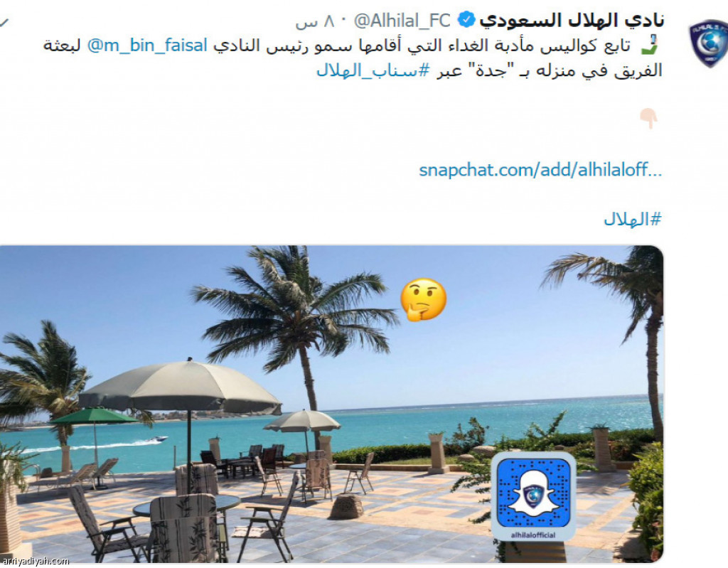Image resolution: width=728 pixels, height=568 pixels.
Task: Click the alhilalofficial label under snapcode
Action: [x=533, y=535]
